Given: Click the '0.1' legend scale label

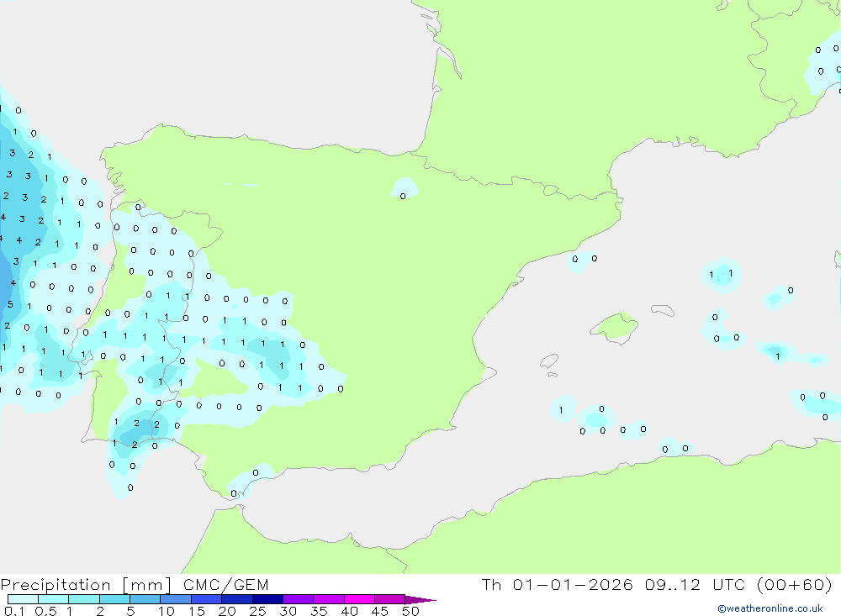Looking at the screenshot, I should pos(14,611).
